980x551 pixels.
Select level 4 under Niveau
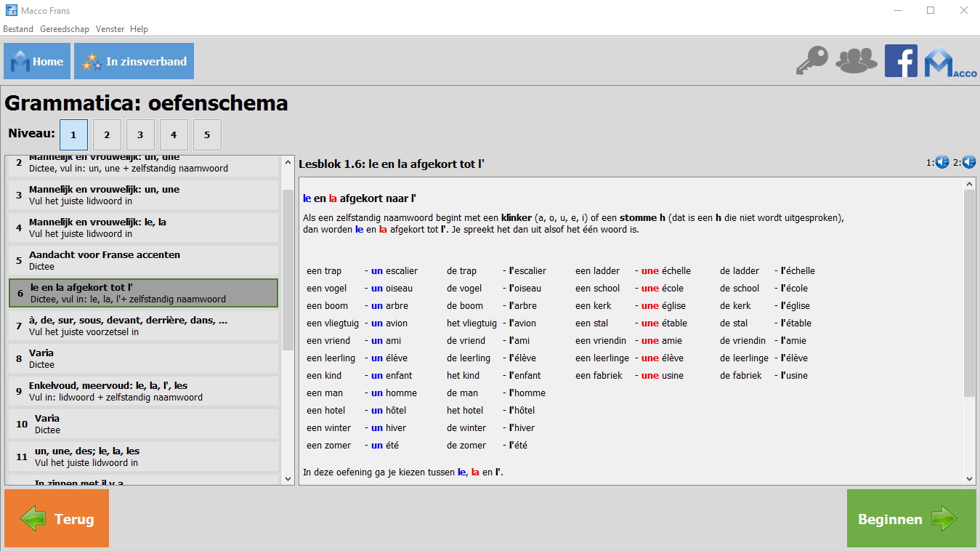point(174,135)
